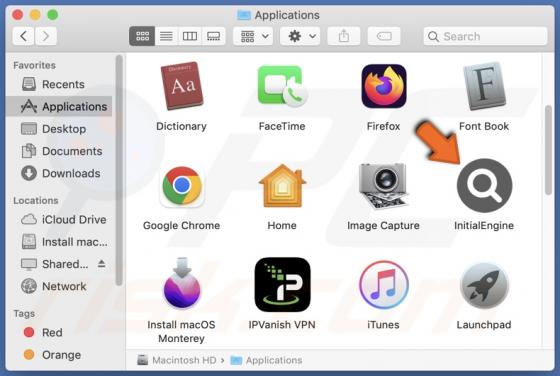Select the Install macOS Monterey icon

click(x=182, y=284)
